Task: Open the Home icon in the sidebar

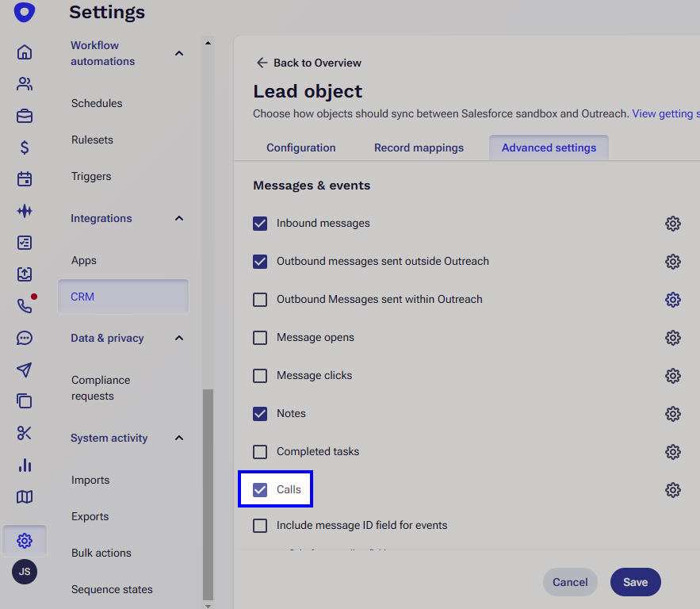Action: pos(25,52)
